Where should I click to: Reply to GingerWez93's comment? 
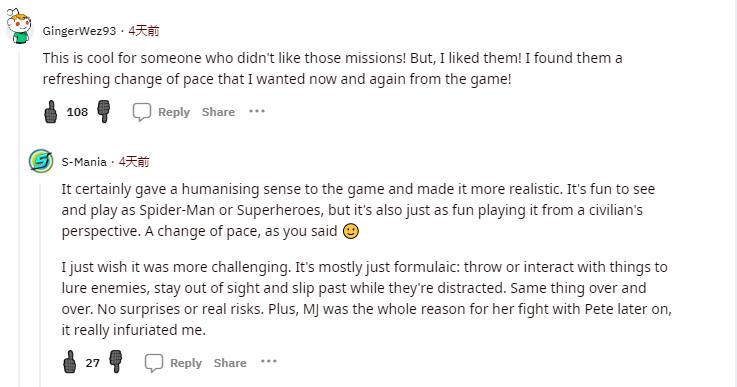pyautogui.click(x=173, y=112)
